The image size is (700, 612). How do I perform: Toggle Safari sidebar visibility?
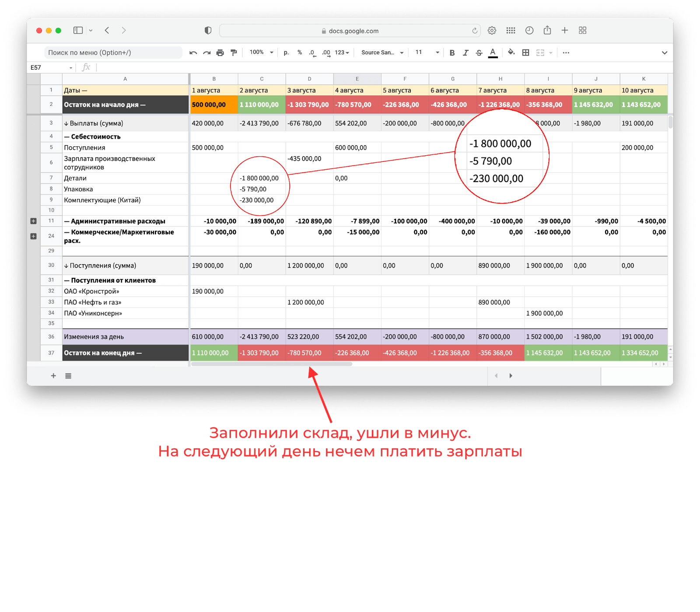[x=78, y=30]
